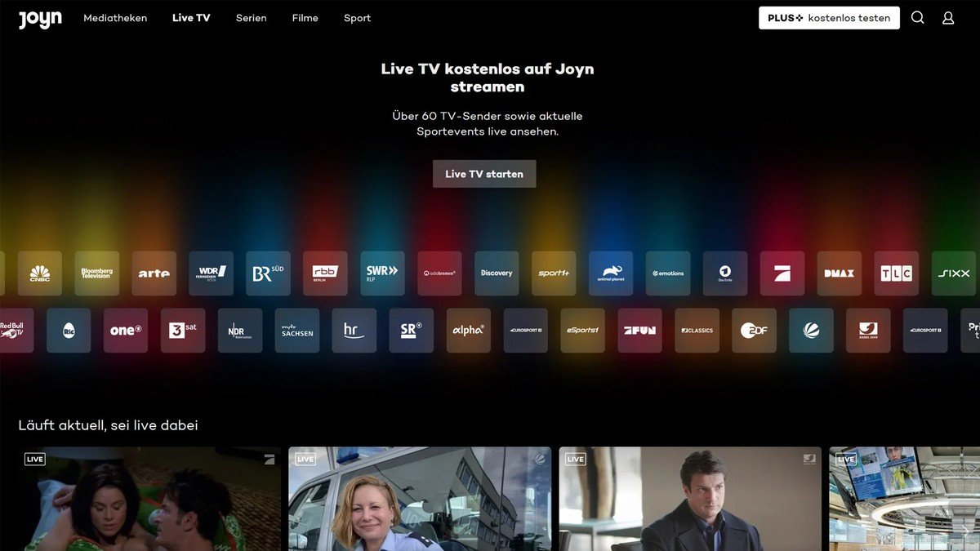Open the Serien menu item
The width and height of the screenshot is (980, 551).
[252, 18]
